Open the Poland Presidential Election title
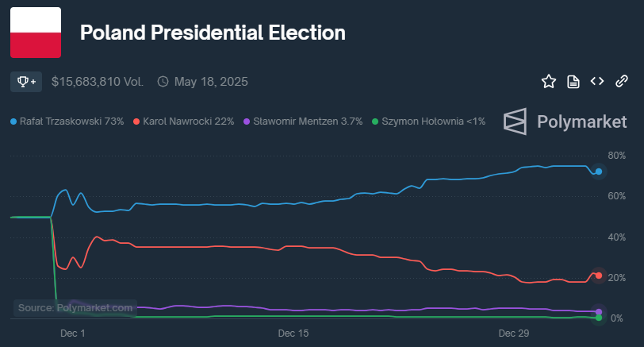The image size is (644, 347). tap(213, 33)
